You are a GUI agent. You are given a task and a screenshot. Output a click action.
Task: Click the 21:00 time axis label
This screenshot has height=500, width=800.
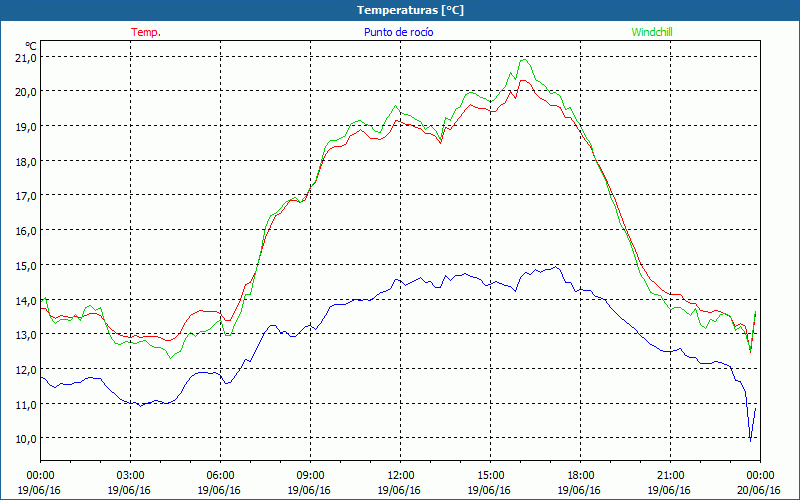(670, 476)
